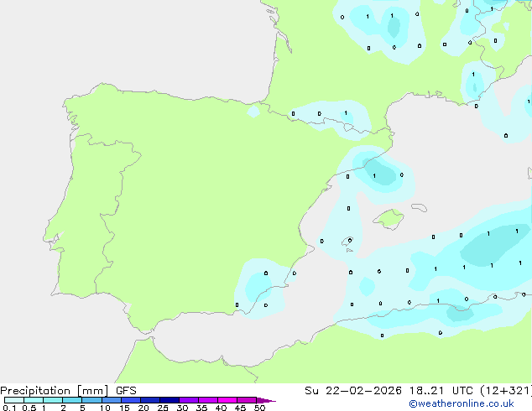Screen dimensions: 532x411
Task: Click the "15" legend scale label
Action: (x=124, y=408)
